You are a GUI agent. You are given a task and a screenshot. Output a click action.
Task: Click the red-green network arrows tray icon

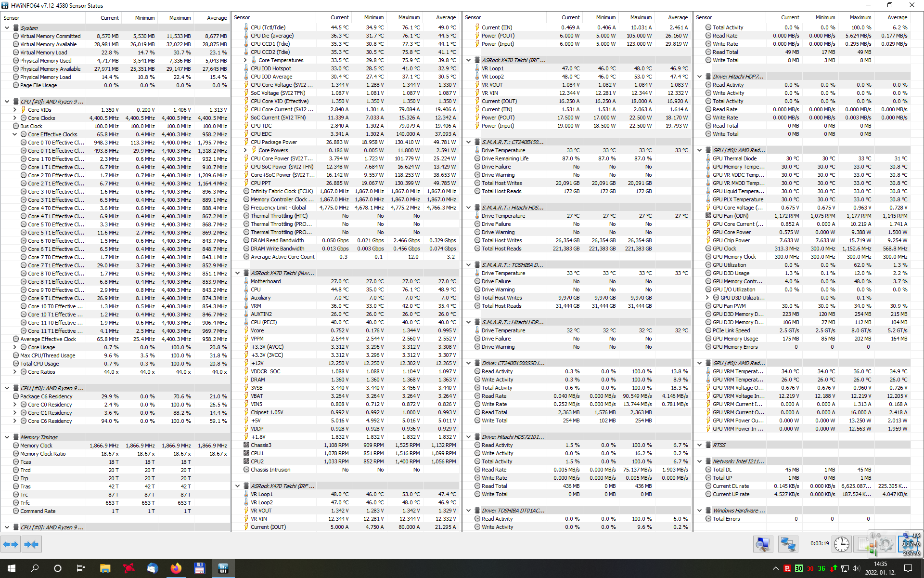click(x=834, y=569)
